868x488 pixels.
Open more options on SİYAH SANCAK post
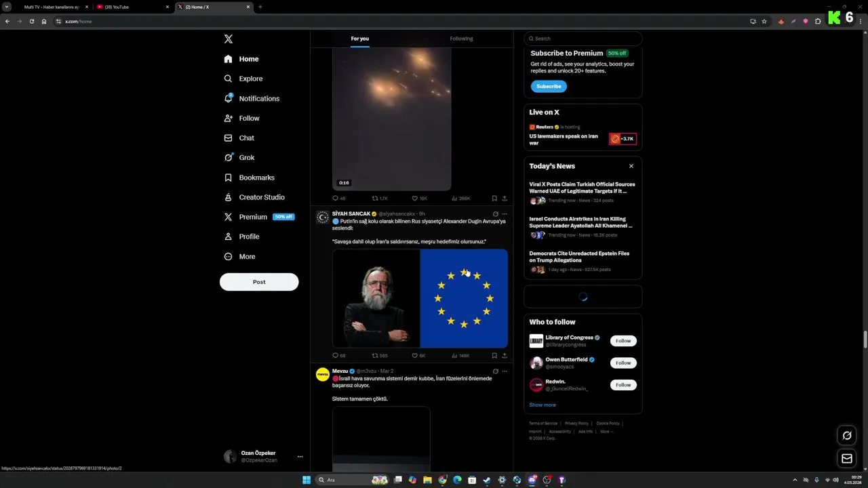[505, 213]
